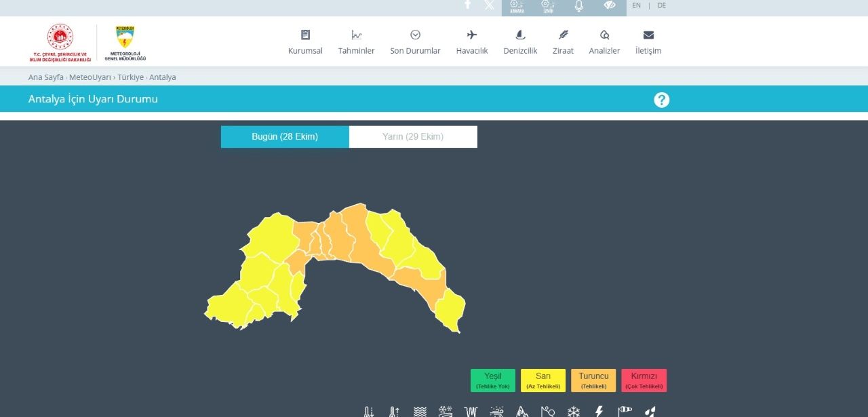868x417 pixels.
Task: Switch language to EN
Action: [636, 5]
